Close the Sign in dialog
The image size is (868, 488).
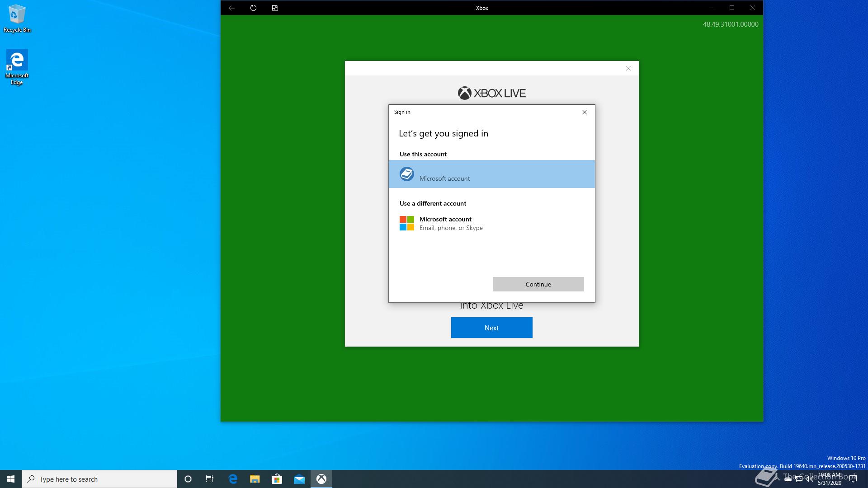tap(584, 112)
